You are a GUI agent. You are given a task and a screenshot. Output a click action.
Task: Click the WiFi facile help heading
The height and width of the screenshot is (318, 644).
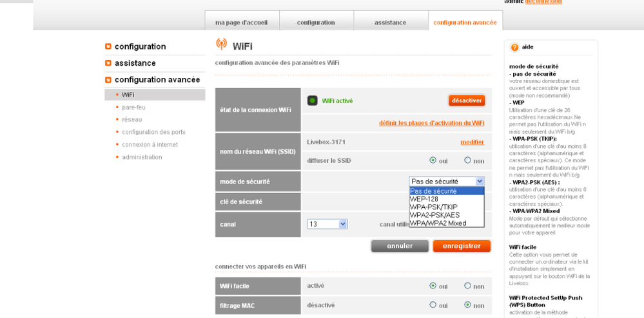tap(523, 247)
